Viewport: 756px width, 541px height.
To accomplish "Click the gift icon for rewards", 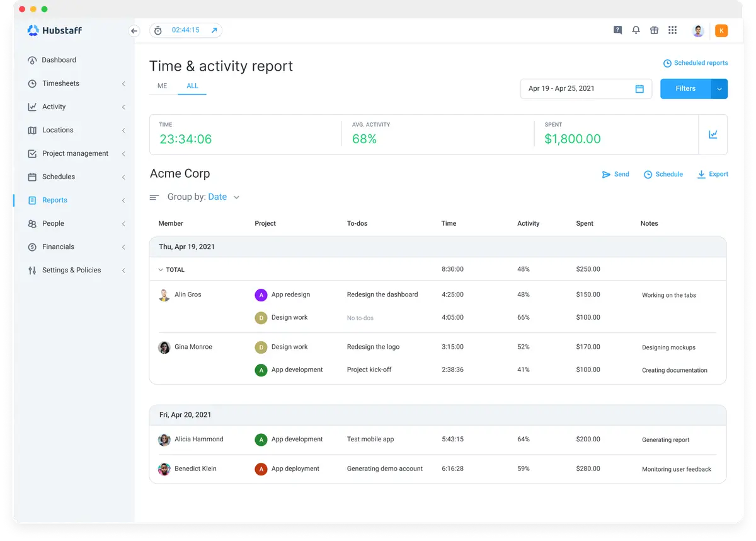I will [654, 30].
